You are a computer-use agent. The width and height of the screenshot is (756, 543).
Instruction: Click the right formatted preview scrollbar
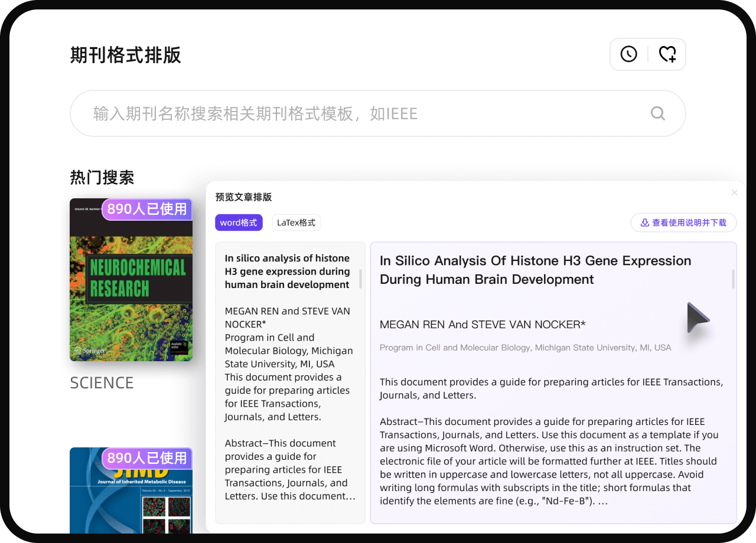pos(733,279)
